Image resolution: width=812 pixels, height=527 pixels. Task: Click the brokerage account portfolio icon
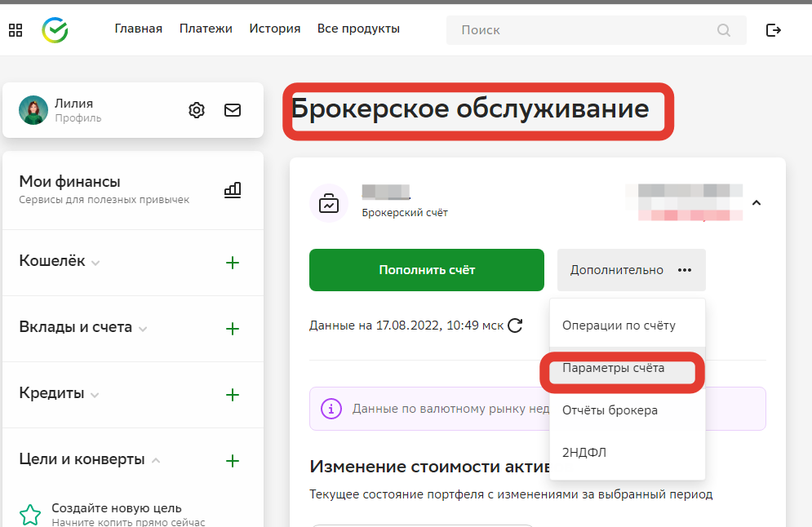(329, 202)
